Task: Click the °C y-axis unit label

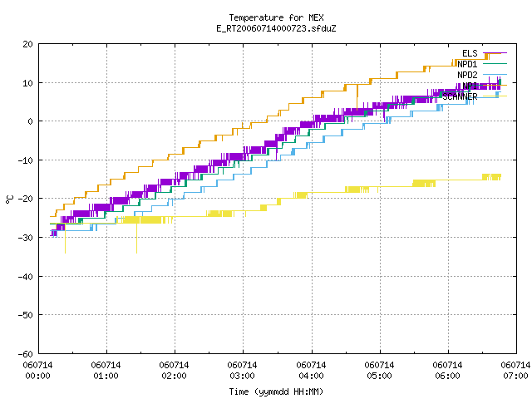Action: 9,199
